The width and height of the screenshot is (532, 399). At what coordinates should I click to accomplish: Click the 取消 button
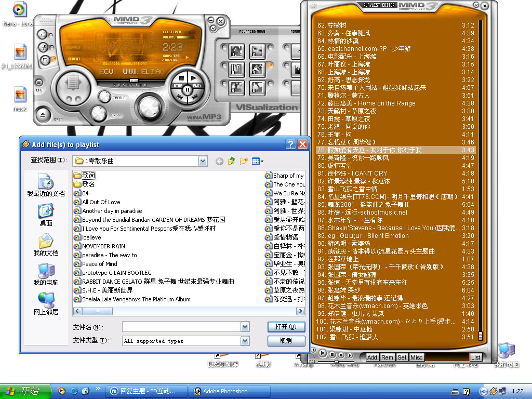(286, 341)
